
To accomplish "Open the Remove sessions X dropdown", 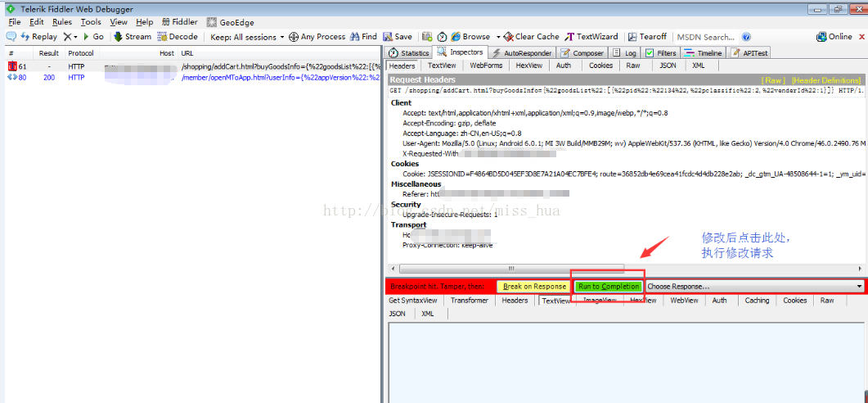I will pos(70,37).
